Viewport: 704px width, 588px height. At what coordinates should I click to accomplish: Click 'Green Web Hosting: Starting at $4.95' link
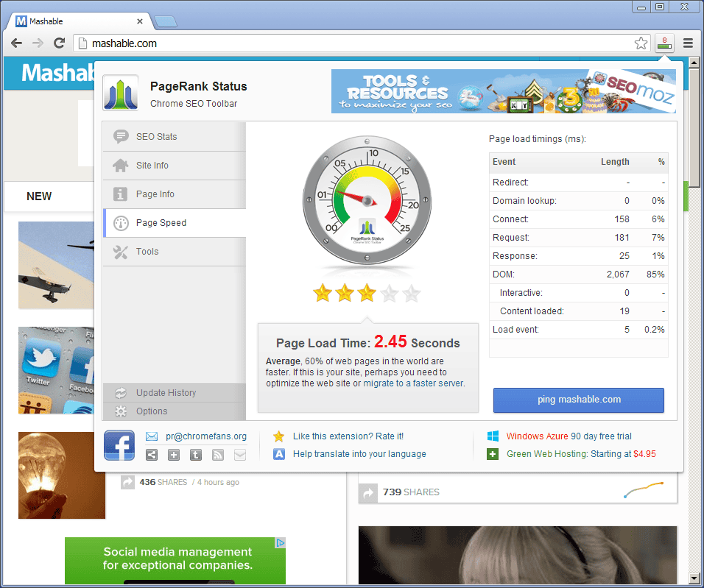point(581,454)
